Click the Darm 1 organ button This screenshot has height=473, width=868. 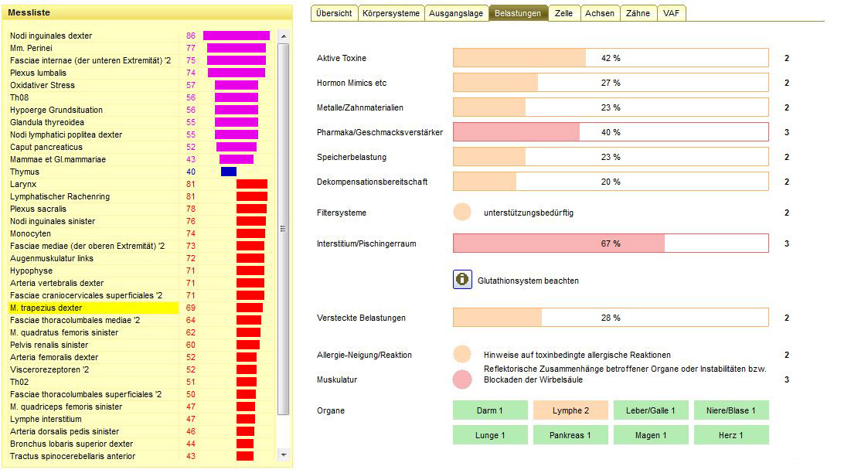coord(490,410)
